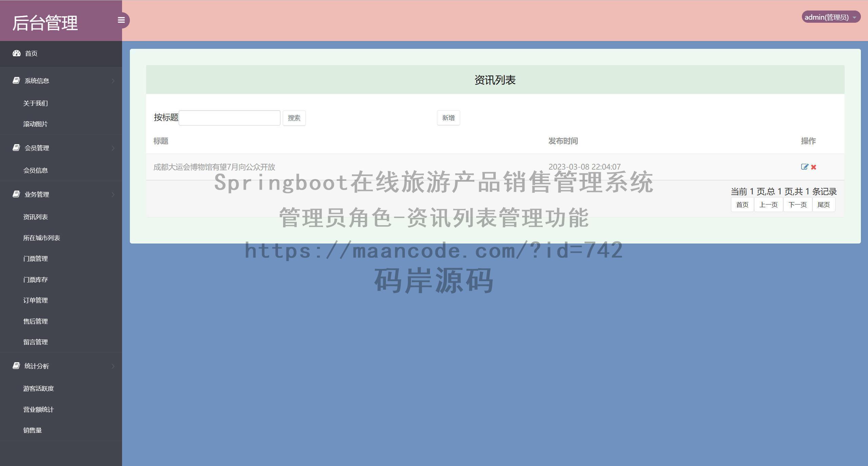This screenshot has width=868, height=466.
Task: View 销售量 in the sidebar
Action: 32,430
